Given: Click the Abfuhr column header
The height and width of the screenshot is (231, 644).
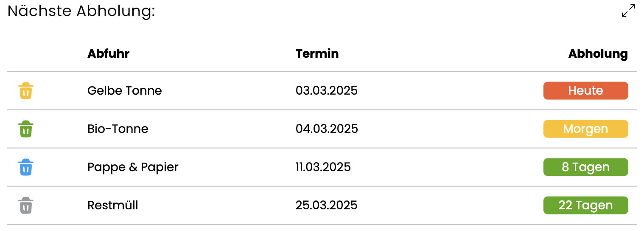Looking at the screenshot, I should pyautogui.click(x=108, y=54).
